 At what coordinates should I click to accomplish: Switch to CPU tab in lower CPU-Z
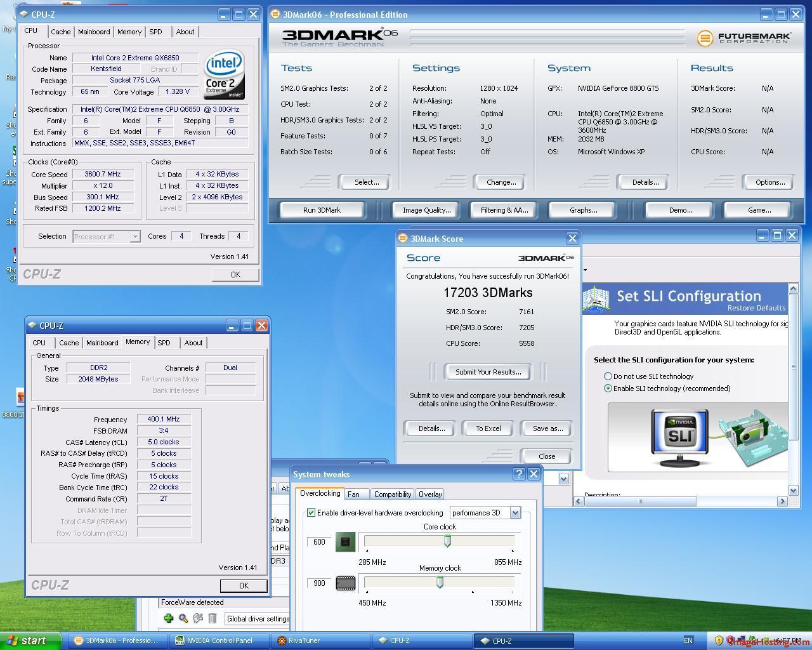(x=39, y=343)
